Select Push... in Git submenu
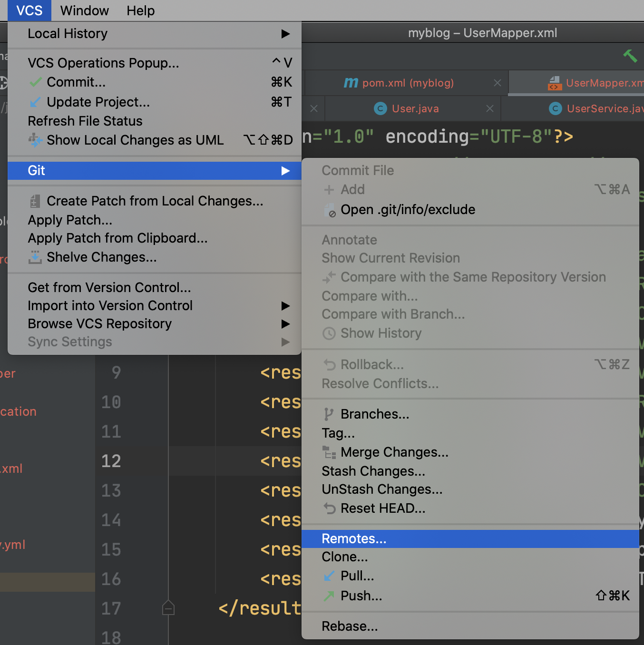644x645 pixels. pyautogui.click(x=470, y=596)
